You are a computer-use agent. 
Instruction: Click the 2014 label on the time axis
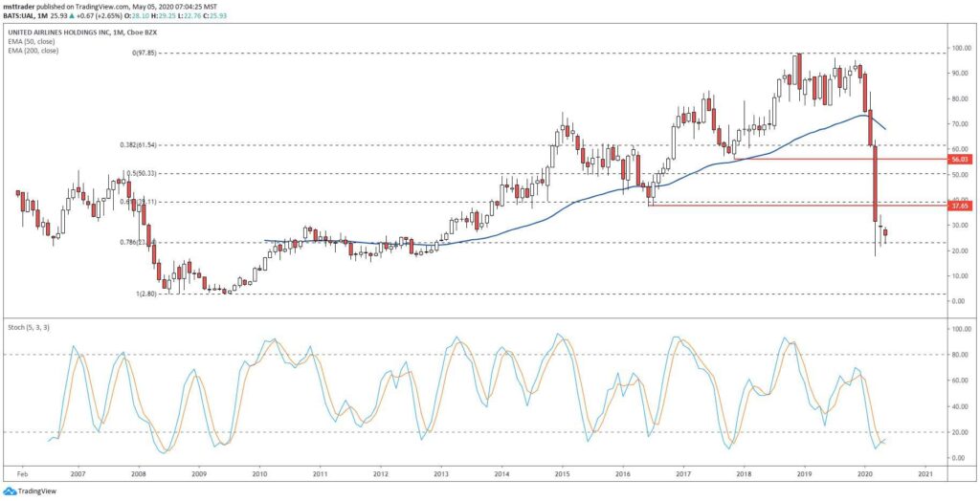coord(501,475)
